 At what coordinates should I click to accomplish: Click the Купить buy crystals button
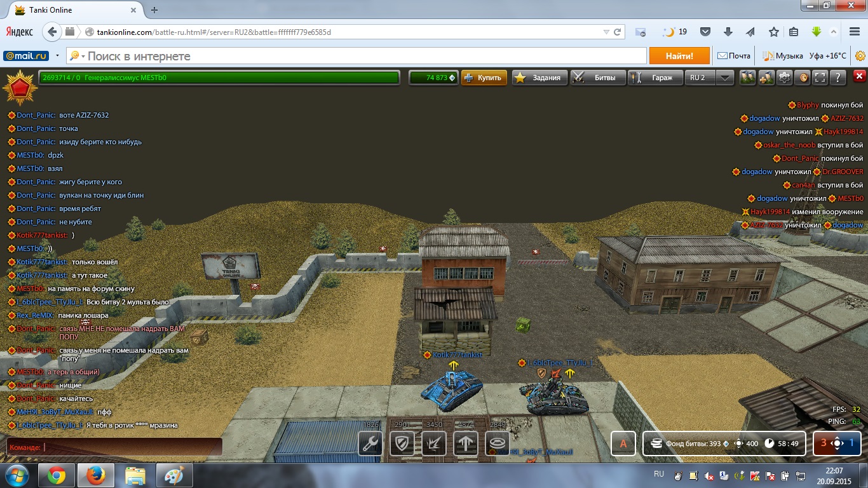pyautogui.click(x=484, y=78)
